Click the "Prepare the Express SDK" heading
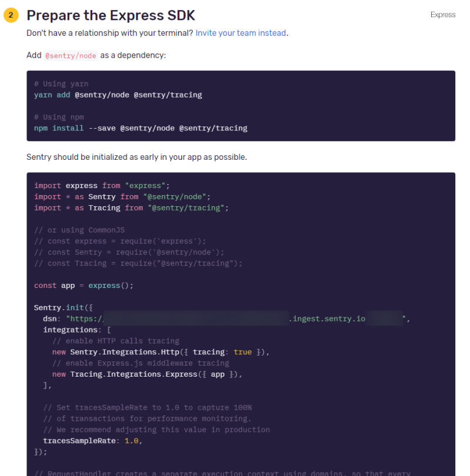This screenshot has height=476, width=470. [x=111, y=15]
